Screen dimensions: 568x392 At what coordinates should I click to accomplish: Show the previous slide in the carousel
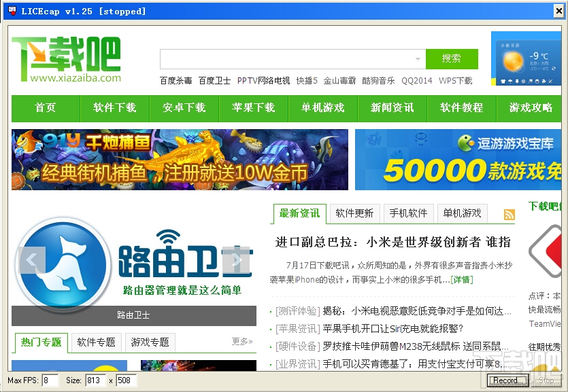point(32,260)
